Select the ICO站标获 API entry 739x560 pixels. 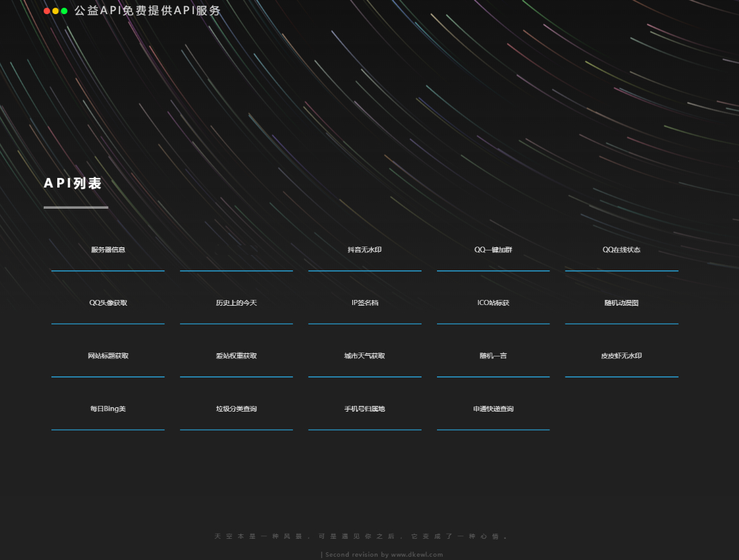click(x=493, y=303)
